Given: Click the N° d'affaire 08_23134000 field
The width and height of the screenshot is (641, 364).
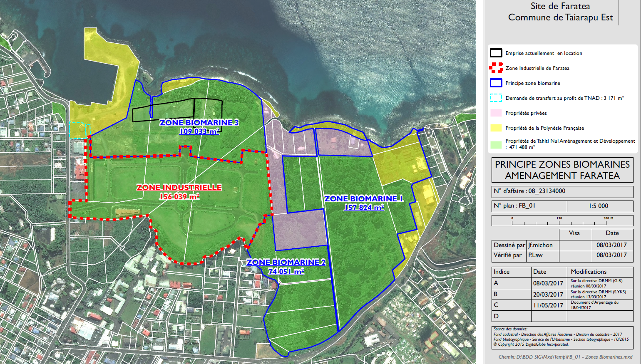Looking at the screenshot, I should [562, 191].
